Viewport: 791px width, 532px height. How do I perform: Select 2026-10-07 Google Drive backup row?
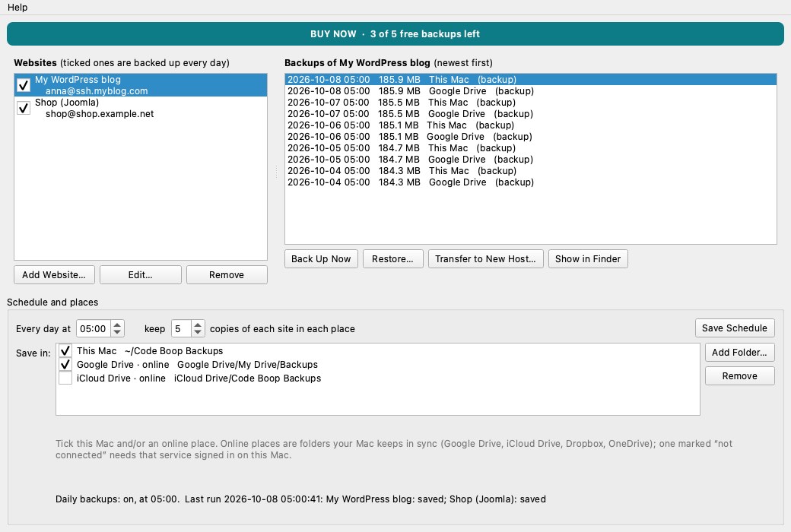tap(531, 114)
